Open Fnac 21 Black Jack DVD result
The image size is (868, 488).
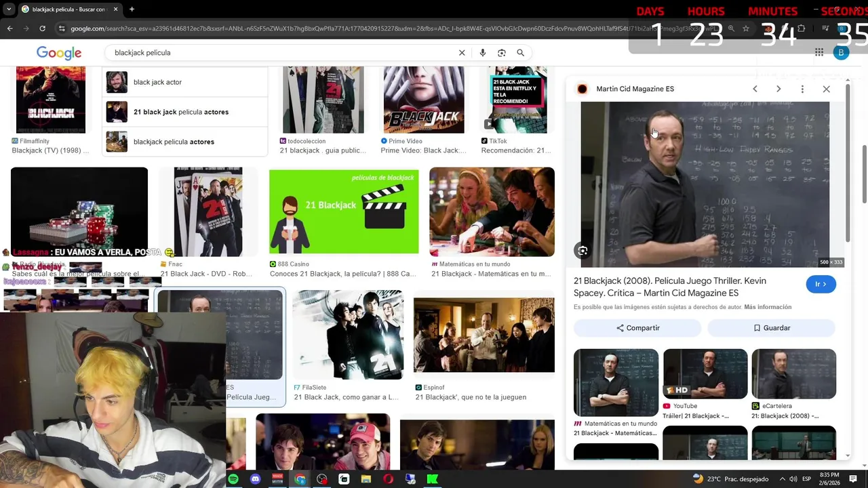point(208,223)
